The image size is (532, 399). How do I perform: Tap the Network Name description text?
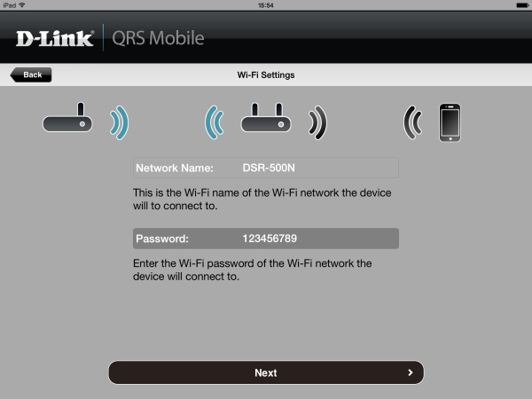click(x=262, y=199)
